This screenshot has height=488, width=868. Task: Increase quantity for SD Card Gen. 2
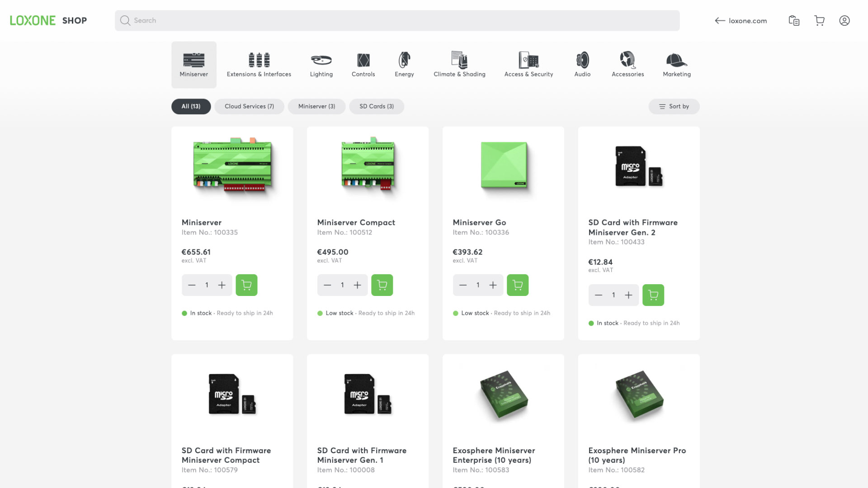pos(628,295)
